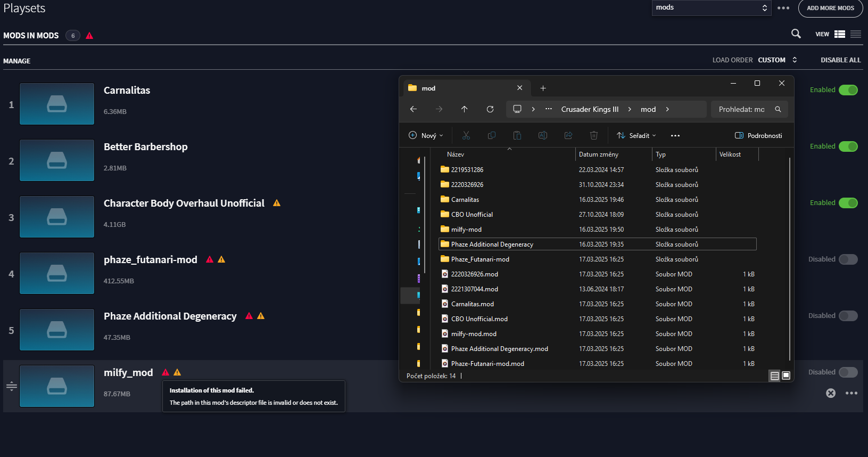
Task: Switch to thumbnail list view
Action: click(x=840, y=34)
